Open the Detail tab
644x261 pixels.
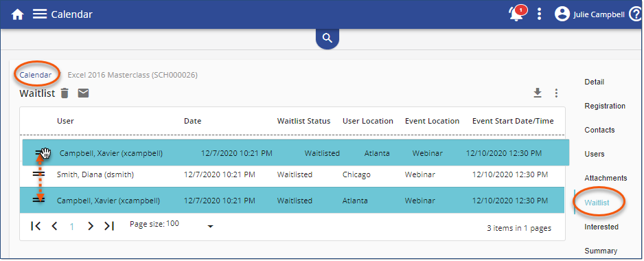[595, 82]
